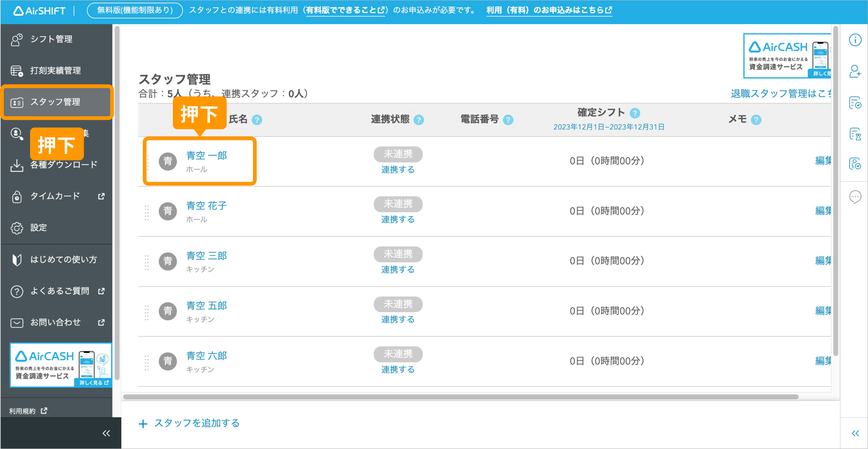The image size is (868, 449).
Task: Click the 設定 gear icon
Action: (x=17, y=228)
